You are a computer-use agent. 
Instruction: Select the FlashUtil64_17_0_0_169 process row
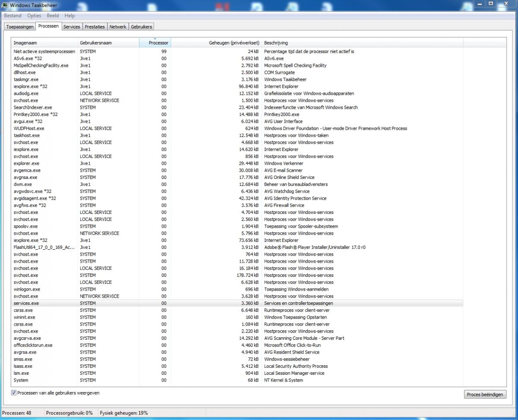[237, 247]
